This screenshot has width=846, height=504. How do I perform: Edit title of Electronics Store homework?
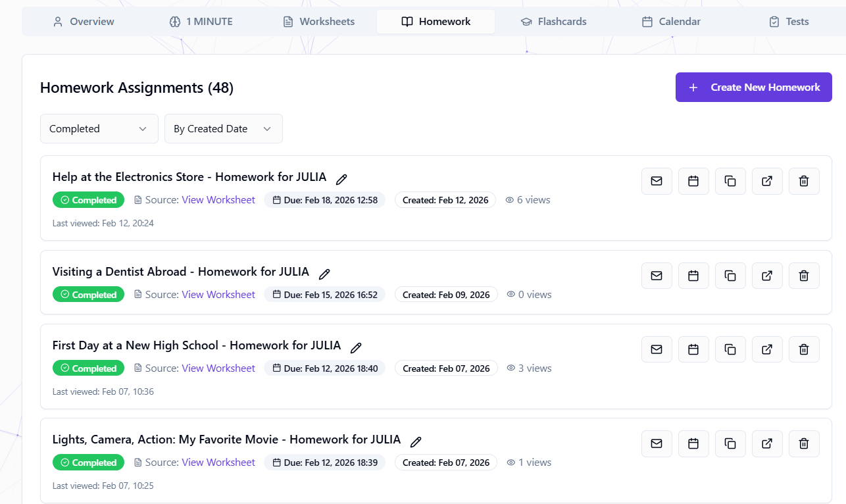click(x=341, y=179)
